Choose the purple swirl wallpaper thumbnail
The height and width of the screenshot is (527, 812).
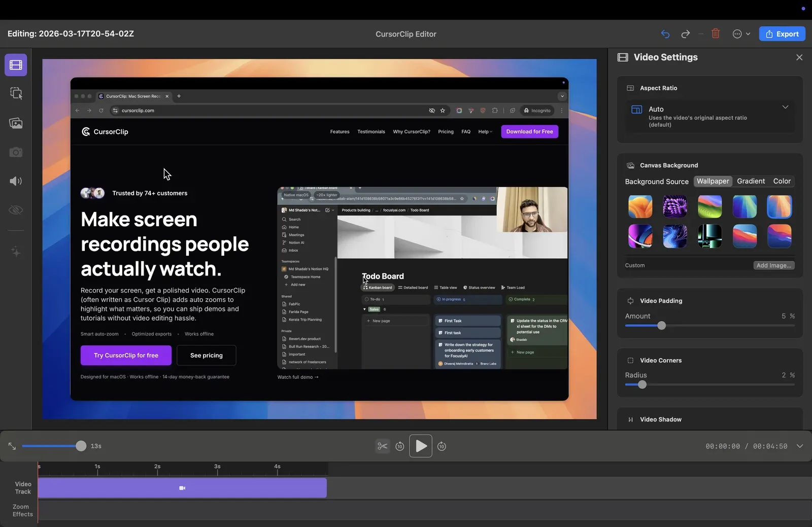[640, 236]
